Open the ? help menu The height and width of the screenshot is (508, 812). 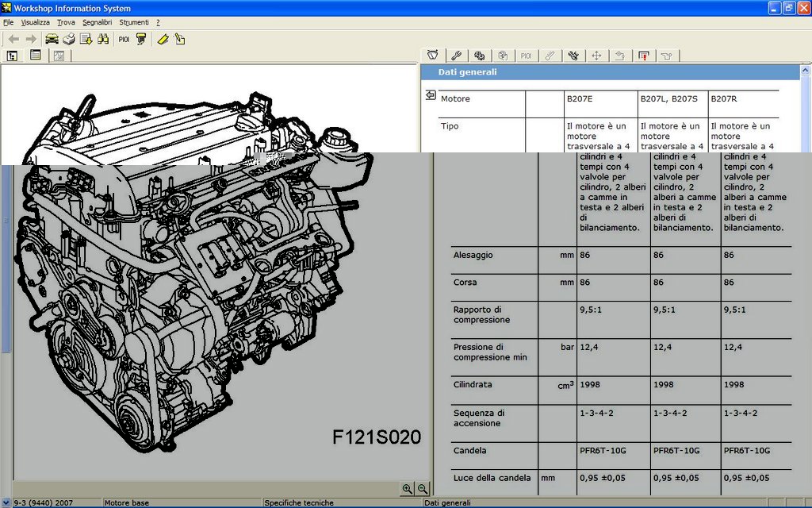(158, 22)
